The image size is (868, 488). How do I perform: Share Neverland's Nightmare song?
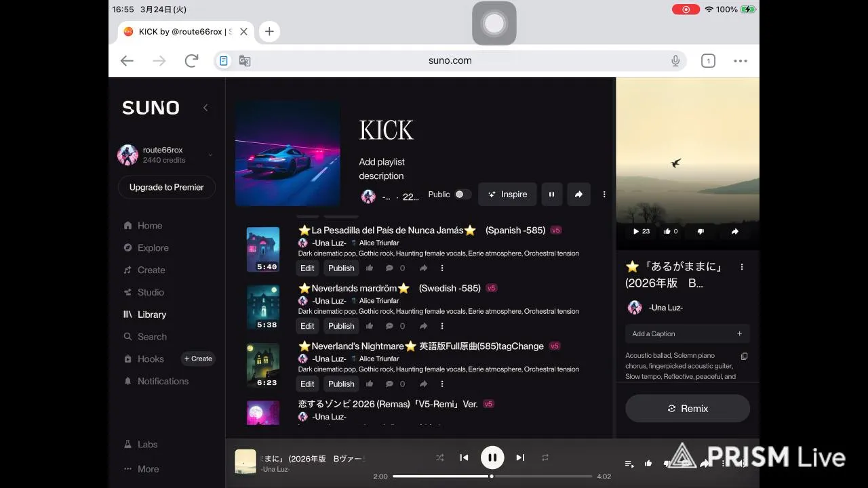423,384
